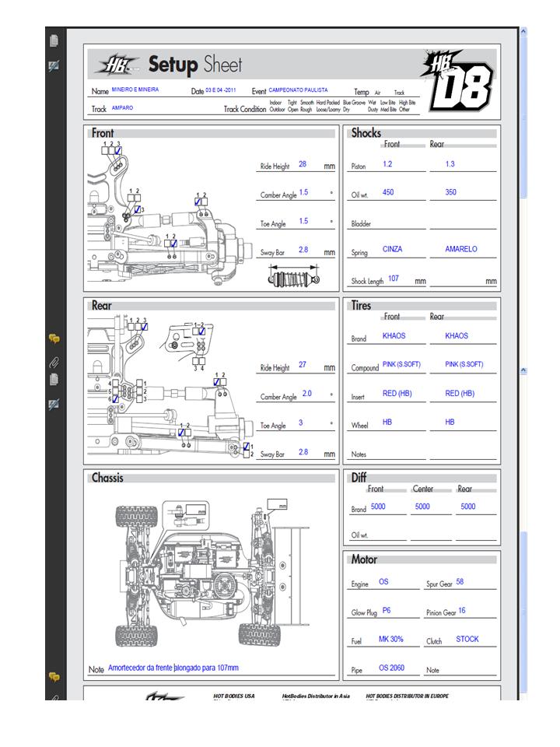
Task: Open Signatures icon beside Rear Toe Angle row
Action: [x=54, y=405]
